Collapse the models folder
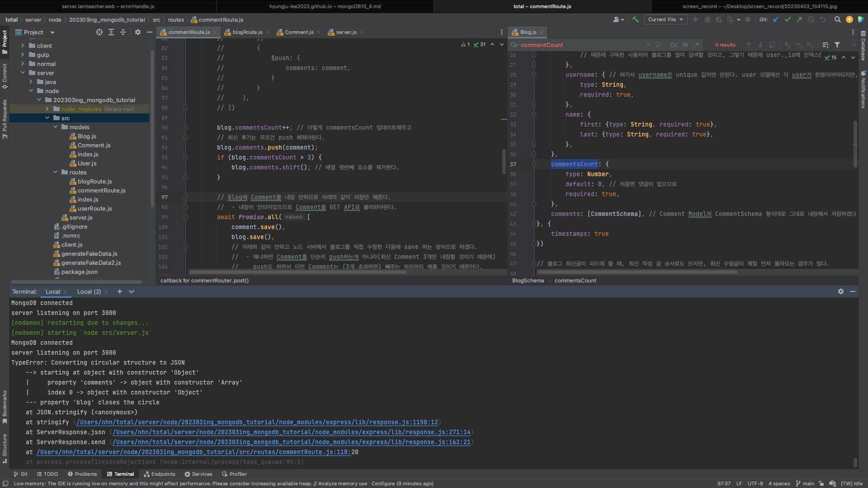 pyautogui.click(x=55, y=127)
